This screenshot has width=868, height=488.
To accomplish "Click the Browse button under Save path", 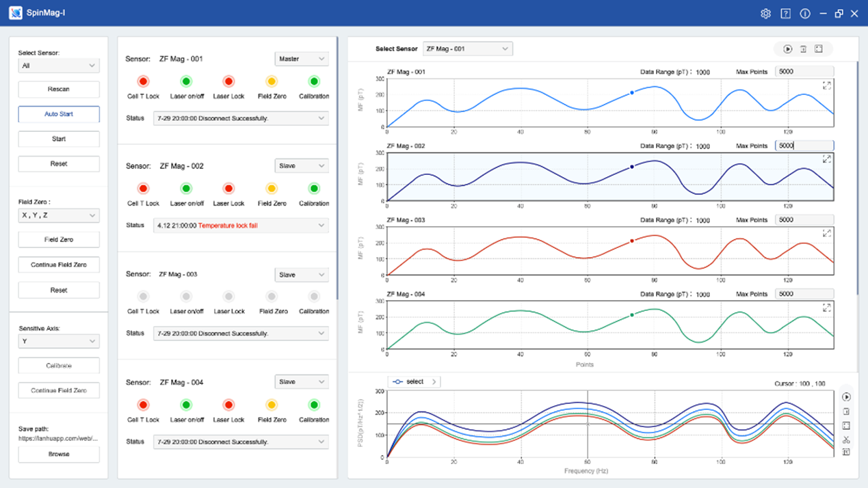I will (59, 454).
